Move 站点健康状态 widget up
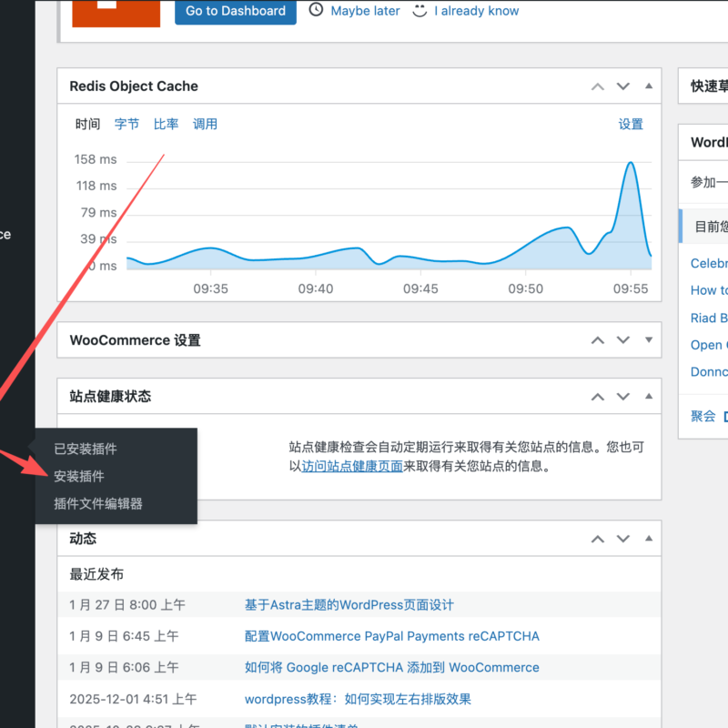 (597, 397)
